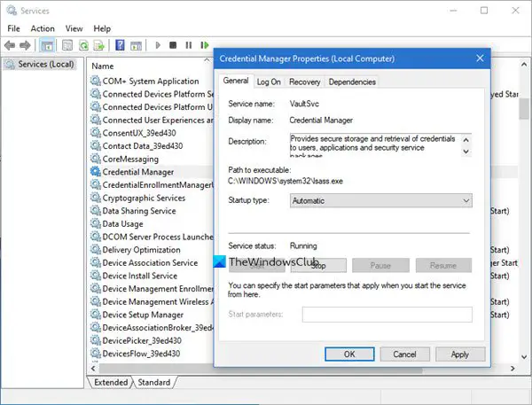
Task: Click the OK button
Action: click(x=349, y=354)
